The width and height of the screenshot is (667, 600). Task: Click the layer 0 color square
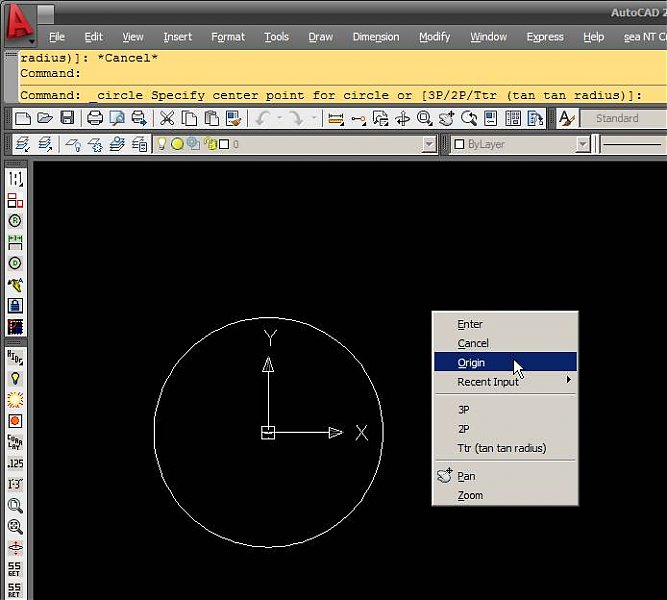(x=224, y=145)
